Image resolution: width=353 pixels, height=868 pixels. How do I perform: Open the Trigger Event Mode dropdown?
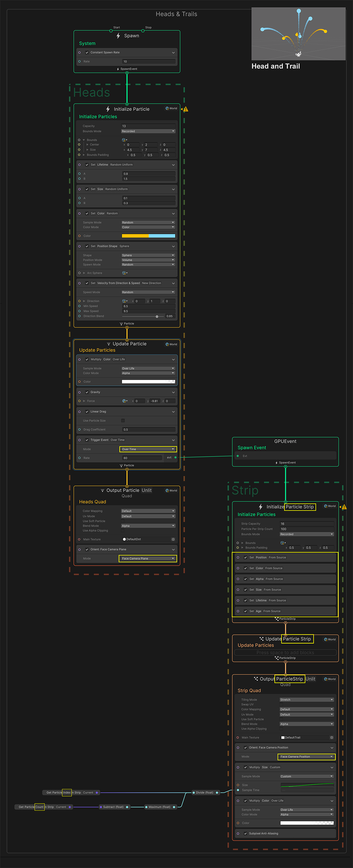click(148, 449)
